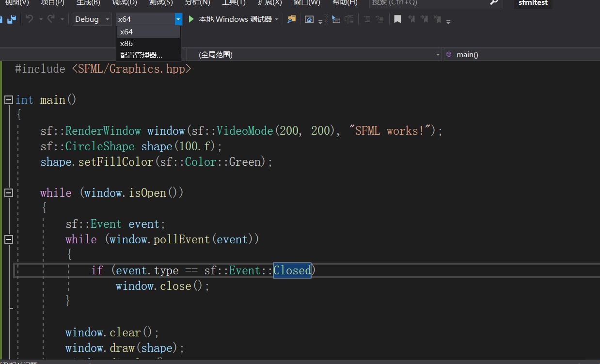The image size is (600, 364).
Task: Select x64 in the platform list
Action: click(x=148, y=32)
